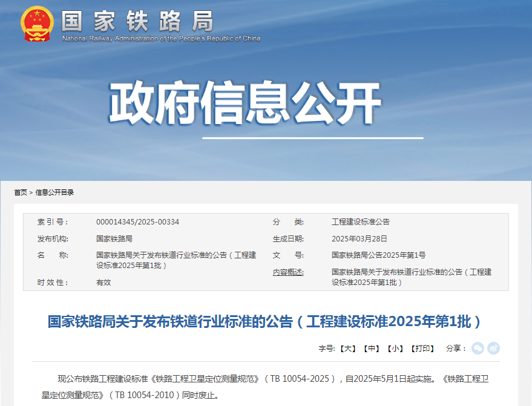
Task: Select index number 000014345/2025-00334
Action: click(137, 222)
